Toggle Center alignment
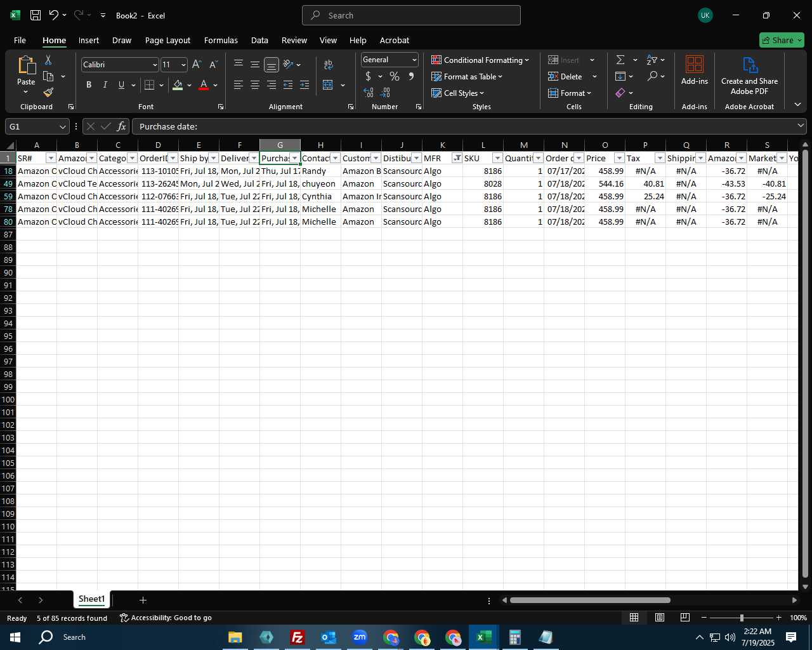Screen dimensions: 812x650 click(x=255, y=84)
